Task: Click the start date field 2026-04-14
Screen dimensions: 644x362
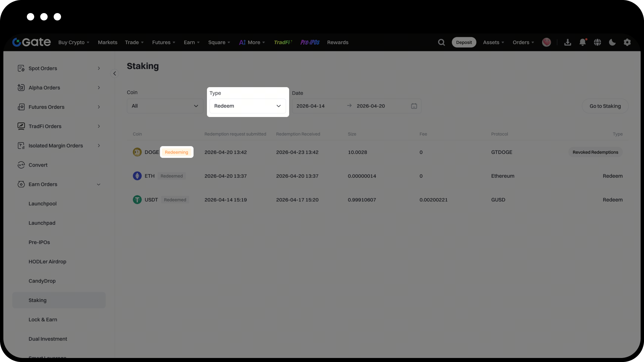Action: tap(311, 106)
